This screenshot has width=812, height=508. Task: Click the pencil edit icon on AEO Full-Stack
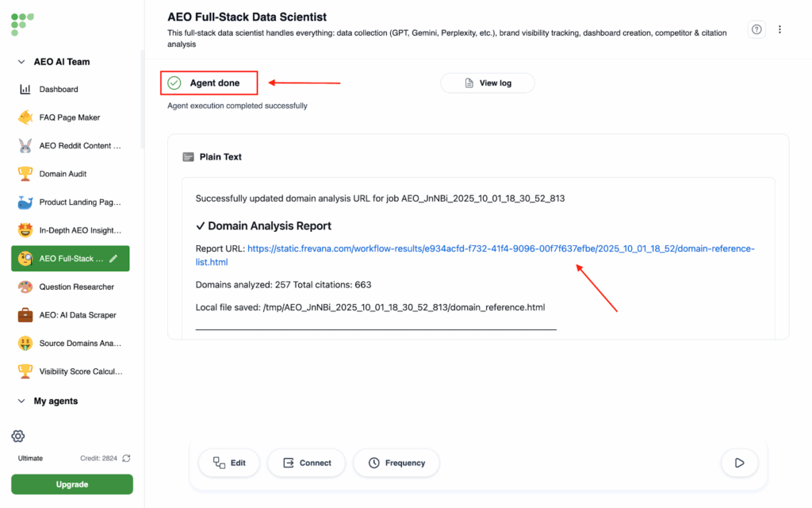click(x=113, y=259)
